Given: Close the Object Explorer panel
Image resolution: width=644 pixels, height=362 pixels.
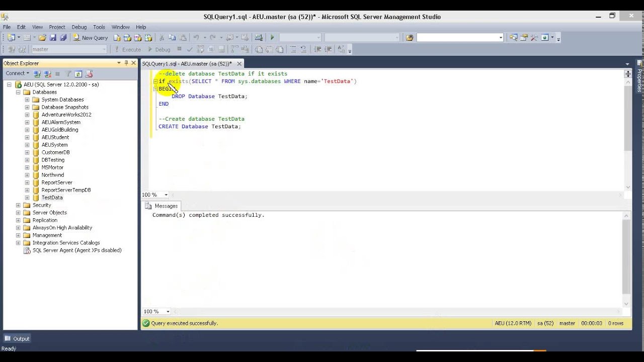Looking at the screenshot, I should coord(133,63).
